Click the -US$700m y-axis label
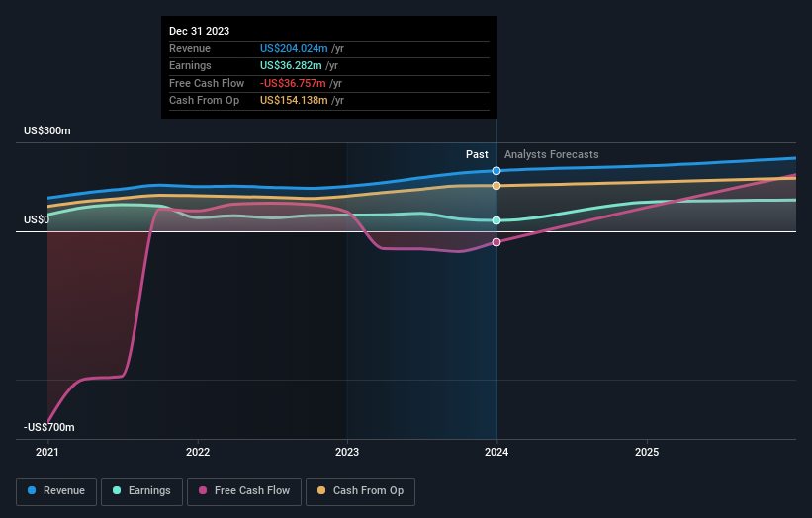This screenshot has height=518, width=812. pos(49,427)
